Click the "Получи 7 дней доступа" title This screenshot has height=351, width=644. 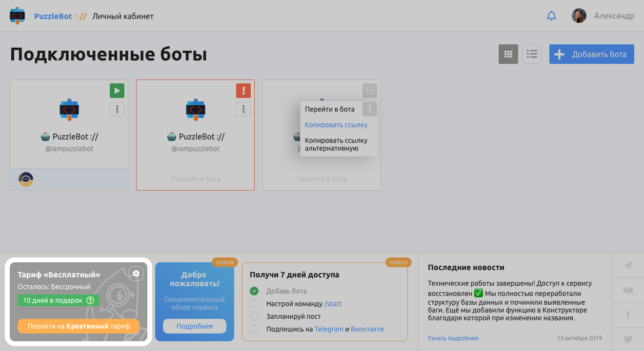click(294, 274)
